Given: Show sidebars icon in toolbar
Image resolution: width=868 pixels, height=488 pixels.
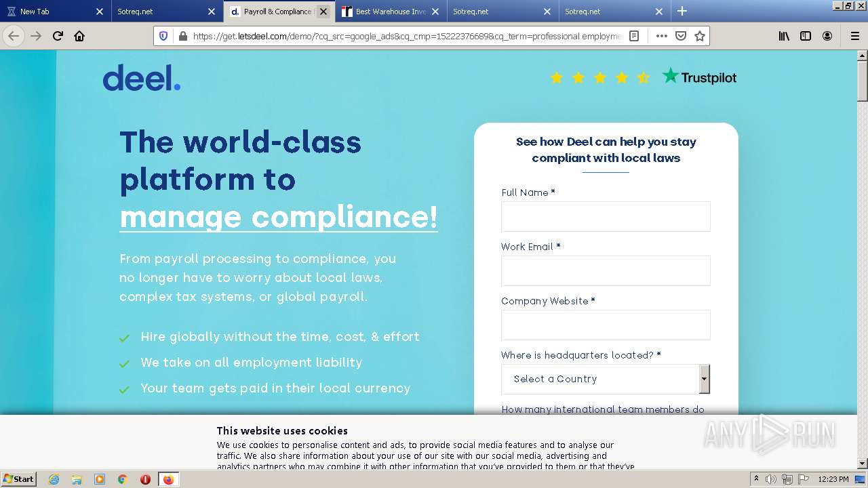Looking at the screenshot, I should [x=806, y=36].
